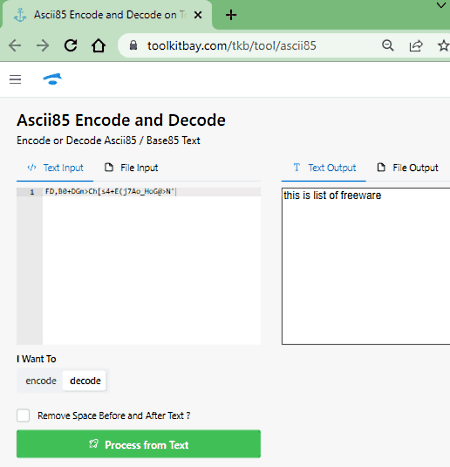Viewport: 450px width, 467px height.
Task: Open the browser home page
Action: coord(98,45)
